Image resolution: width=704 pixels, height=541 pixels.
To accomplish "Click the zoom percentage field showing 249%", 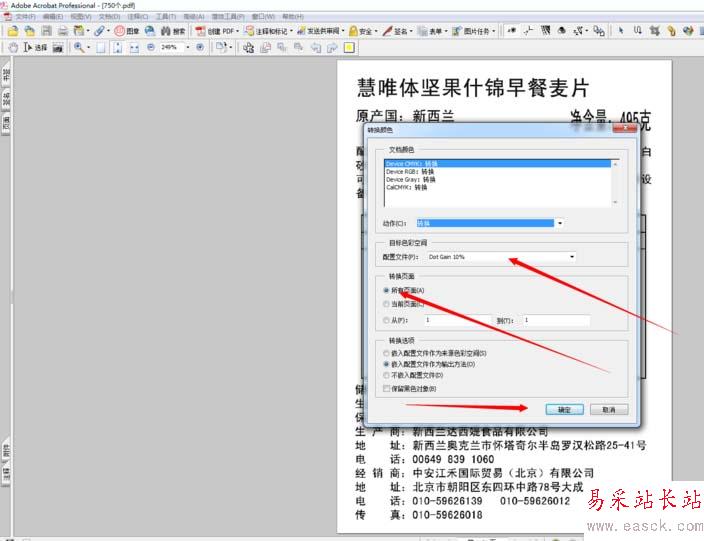I will pos(171,47).
